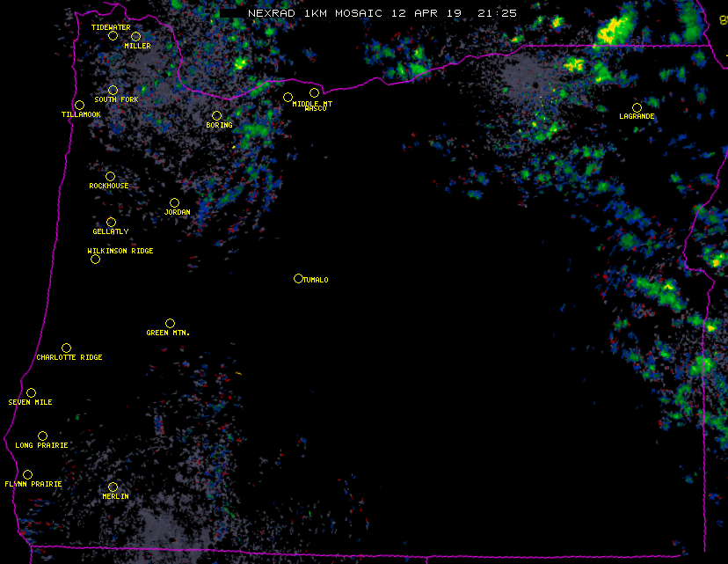Viewport: 728px width, 564px height.
Task: Select the Seven Mile station circle
Action: coord(31,392)
